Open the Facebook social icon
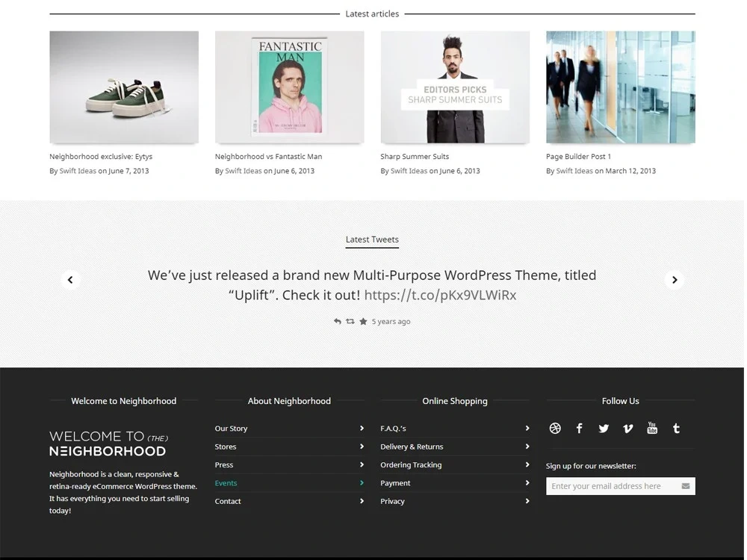 click(580, 429)
